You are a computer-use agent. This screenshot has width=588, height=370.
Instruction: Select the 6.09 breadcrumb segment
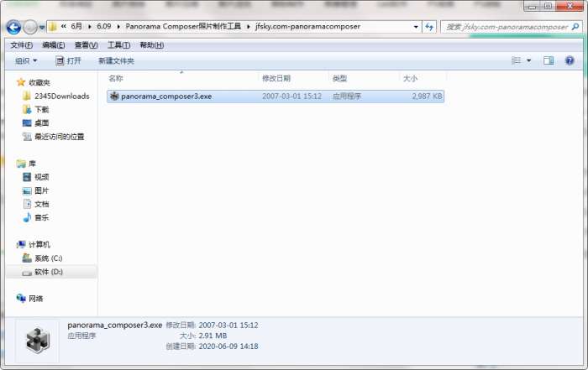104,26
